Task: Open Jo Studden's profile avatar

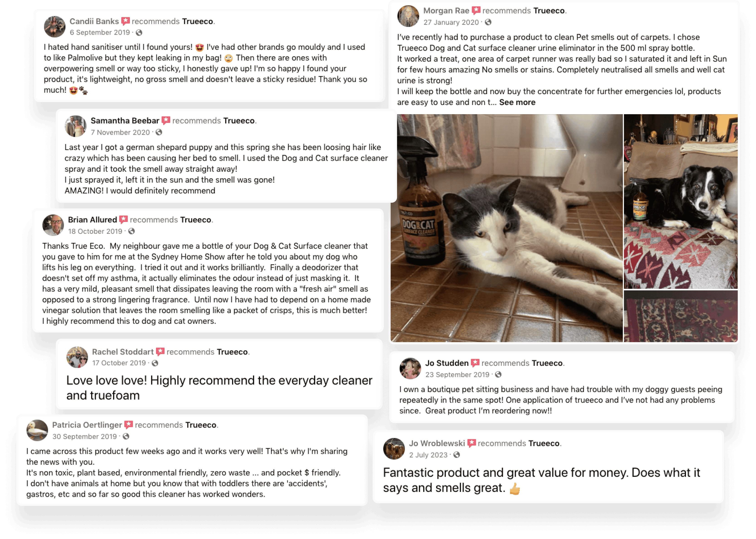Action: [x=410, y=368]
